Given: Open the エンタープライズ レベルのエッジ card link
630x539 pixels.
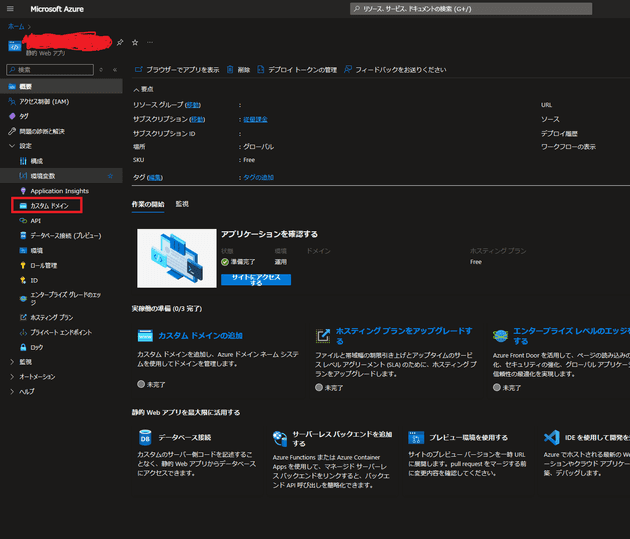Looking at the screenshot, I should 571,336.
